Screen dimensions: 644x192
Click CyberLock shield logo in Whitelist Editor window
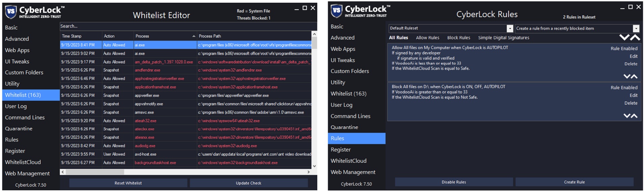11,11
